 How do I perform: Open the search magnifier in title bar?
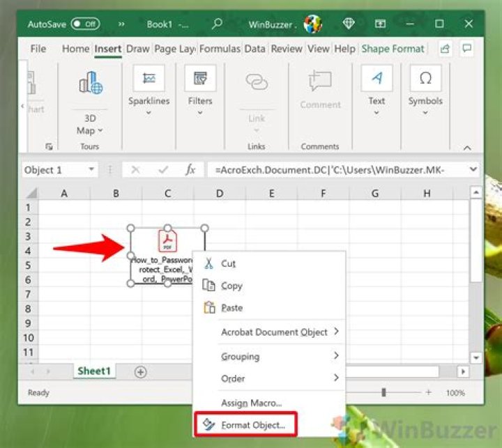[x=217, y=24]
